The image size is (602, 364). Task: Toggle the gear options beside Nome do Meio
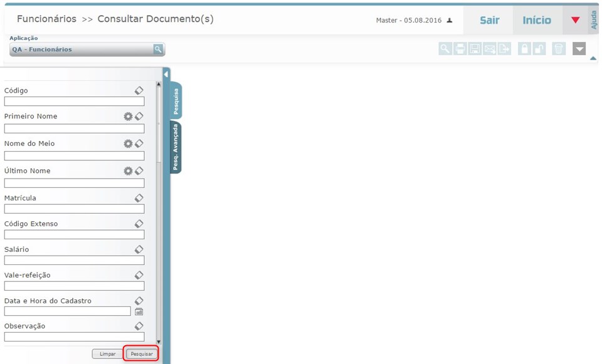point(128,143)
